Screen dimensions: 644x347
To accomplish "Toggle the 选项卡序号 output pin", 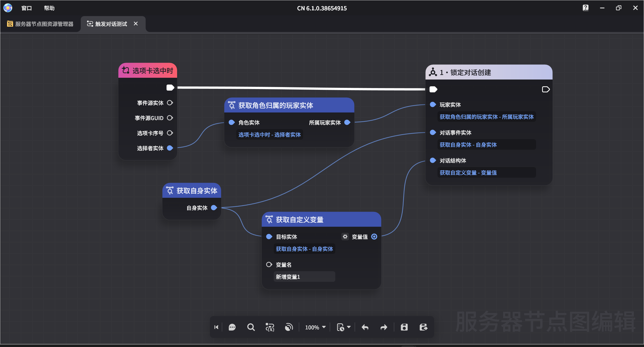I will 170,133.
